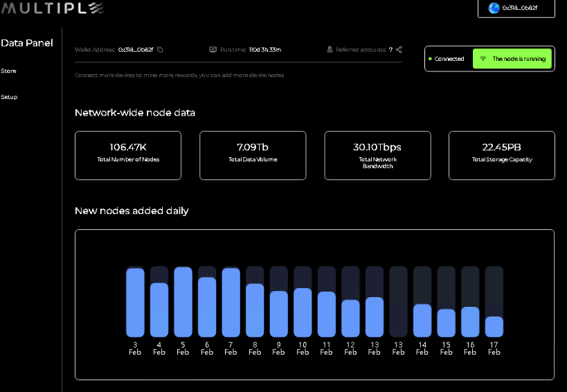
Task: Click the 17 Feb bar in chart
Action: 494,326
